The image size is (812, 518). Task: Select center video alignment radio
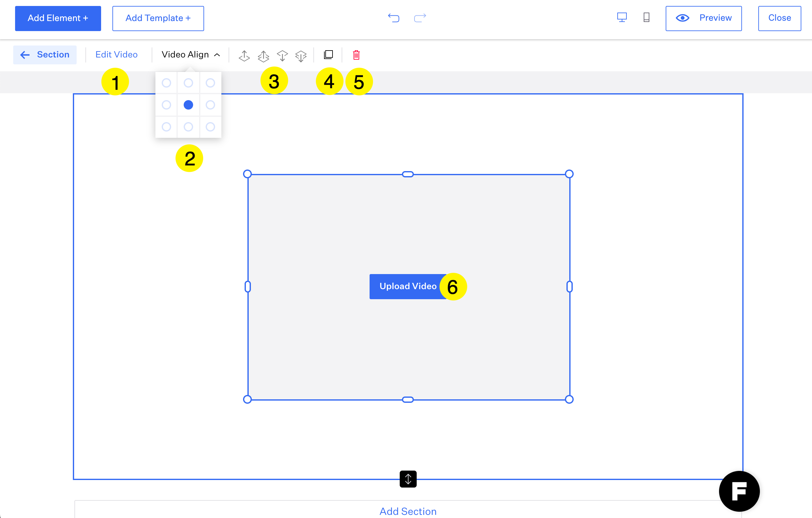(188, 105)
